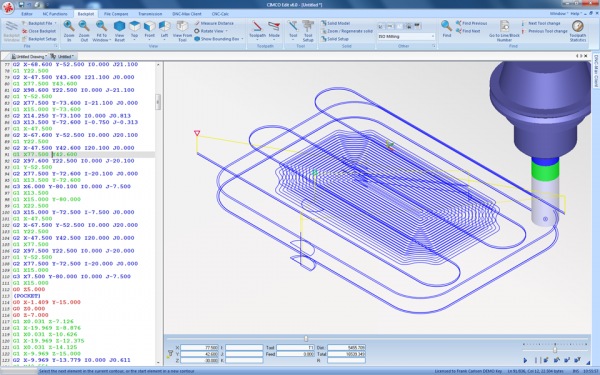Viewport: 600px width, 375px height.
Task: Click the Zoom Out magnifier icon
Action: pyautogui.click(x=84, y=26)
